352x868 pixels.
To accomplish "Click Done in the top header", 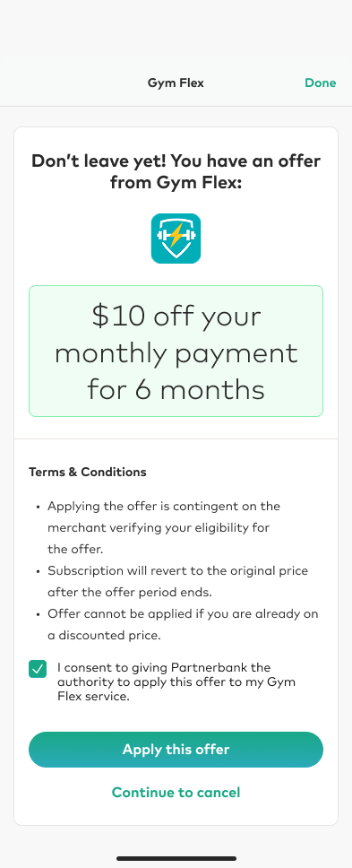I will [321, 83].
